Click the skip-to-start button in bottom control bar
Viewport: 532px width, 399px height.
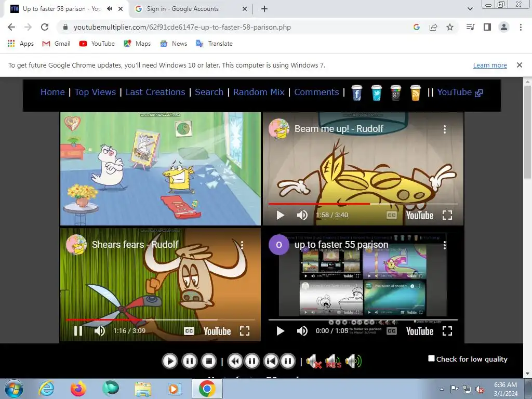271,361
